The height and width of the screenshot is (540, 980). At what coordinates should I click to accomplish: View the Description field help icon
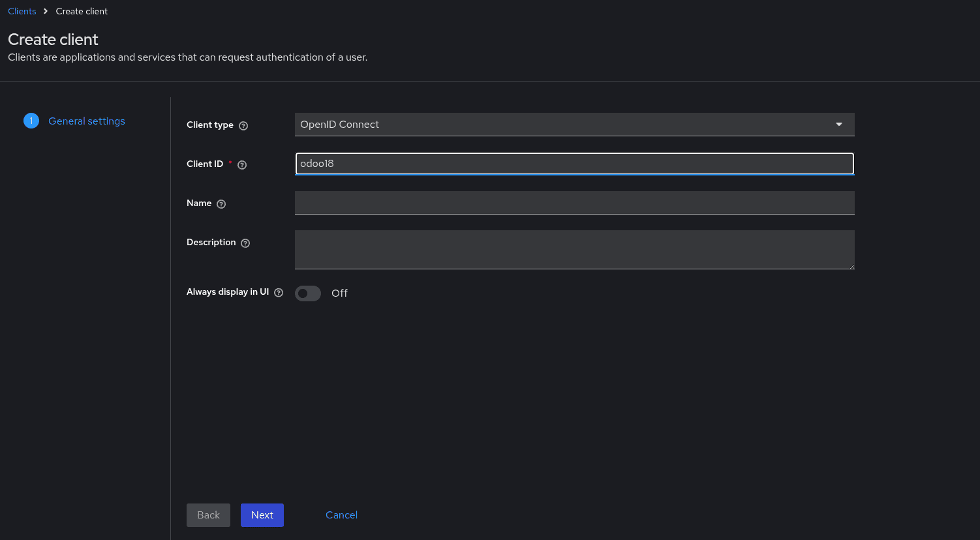(x=245, y=243)
